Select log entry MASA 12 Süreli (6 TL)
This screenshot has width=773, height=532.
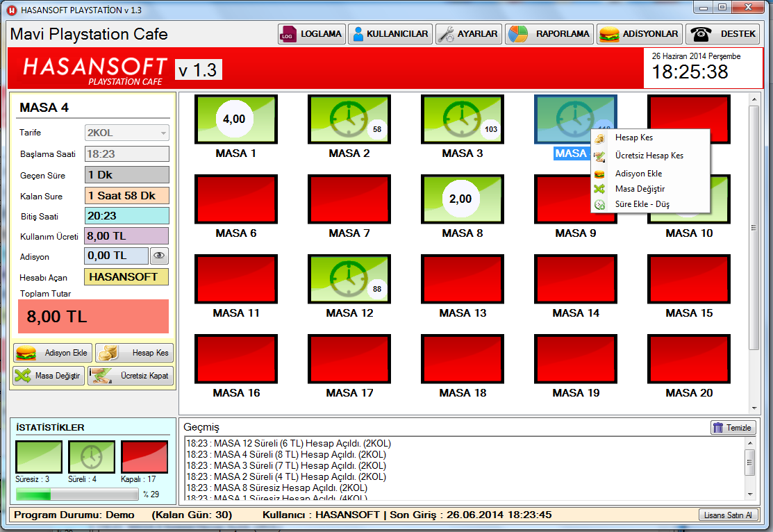[x=288, y=444]
